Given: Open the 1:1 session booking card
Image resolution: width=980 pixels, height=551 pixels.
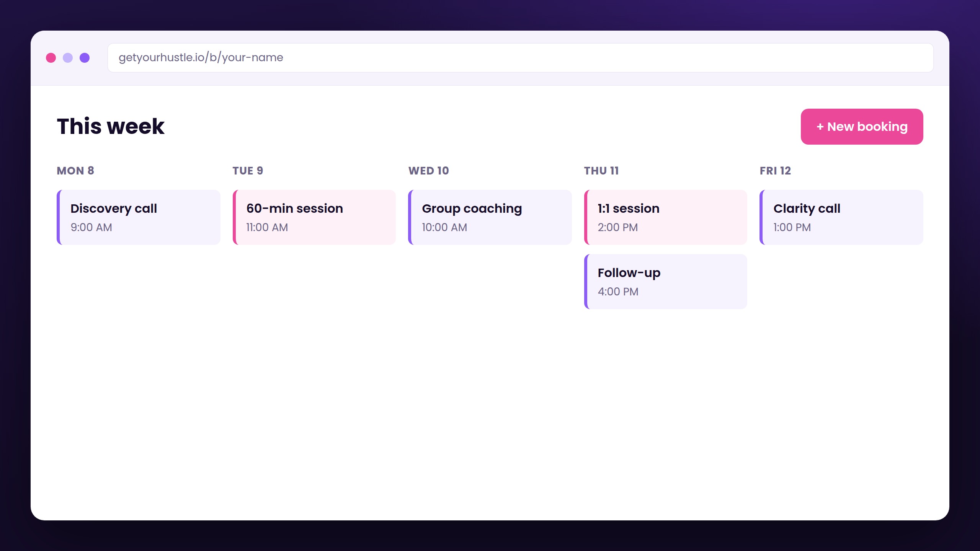Looking at the screenshot, I should (x=666, y=217).
